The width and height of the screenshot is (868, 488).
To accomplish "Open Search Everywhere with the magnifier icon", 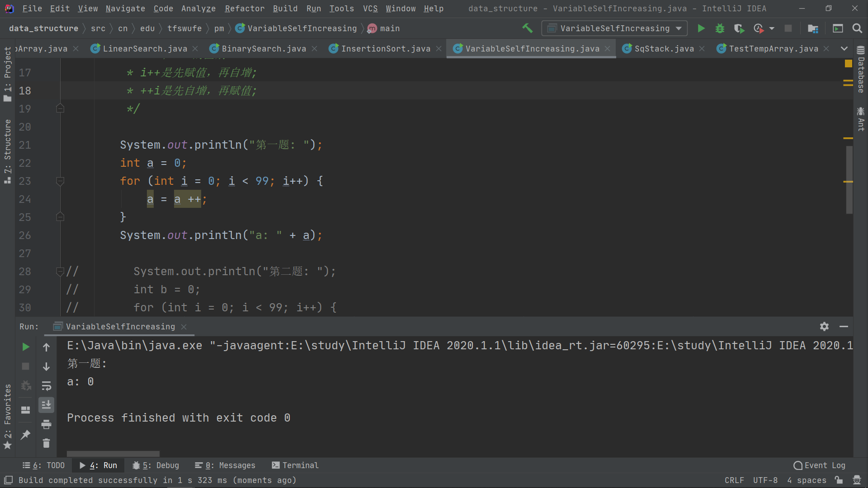I will (857, 28).
